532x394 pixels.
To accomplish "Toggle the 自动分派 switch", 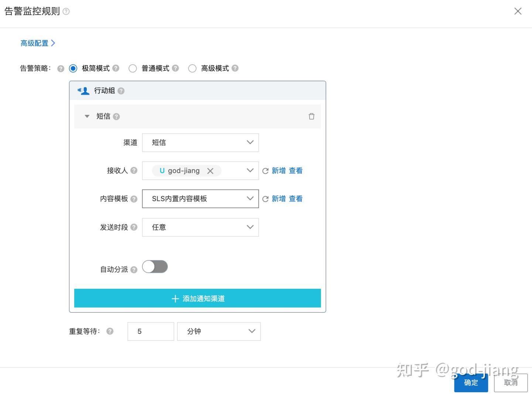I will point(155,267).
